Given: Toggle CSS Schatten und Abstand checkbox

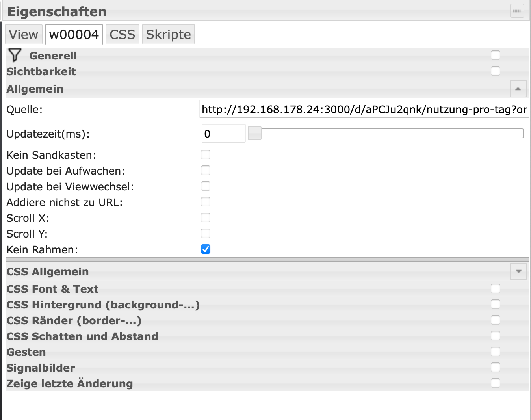Looking at the screenshot, I should pos(496,336).
